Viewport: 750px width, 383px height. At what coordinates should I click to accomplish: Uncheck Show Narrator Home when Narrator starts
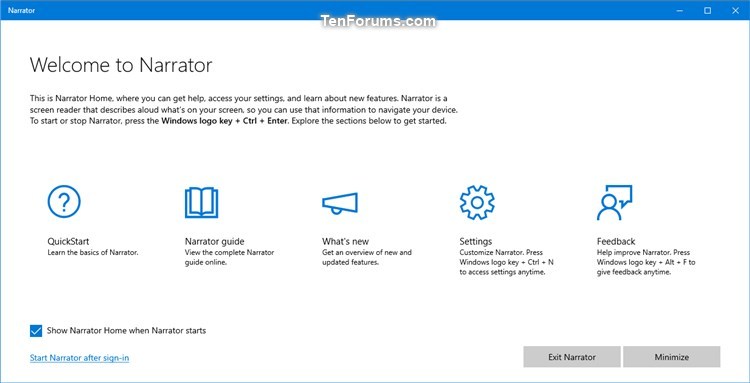point(36,331)
